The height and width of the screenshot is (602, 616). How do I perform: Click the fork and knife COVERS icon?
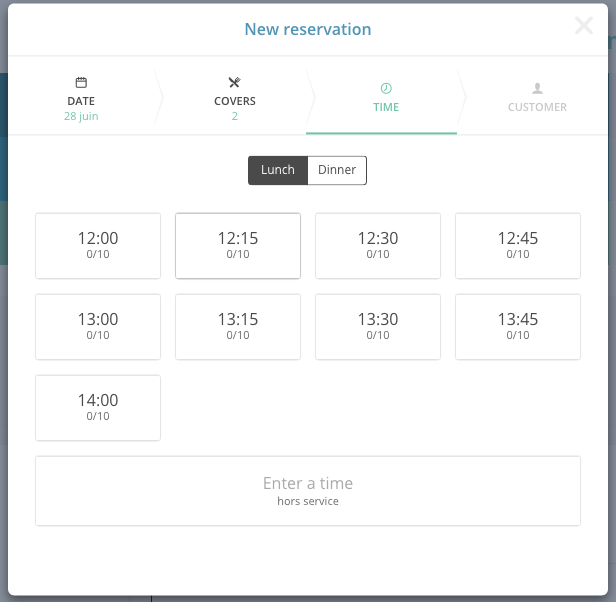tap(235, 83)
